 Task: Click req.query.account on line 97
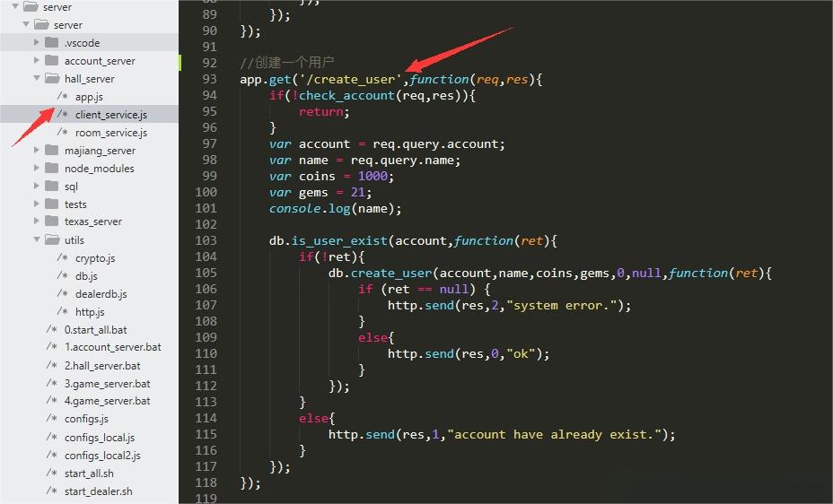pos(435,143)
